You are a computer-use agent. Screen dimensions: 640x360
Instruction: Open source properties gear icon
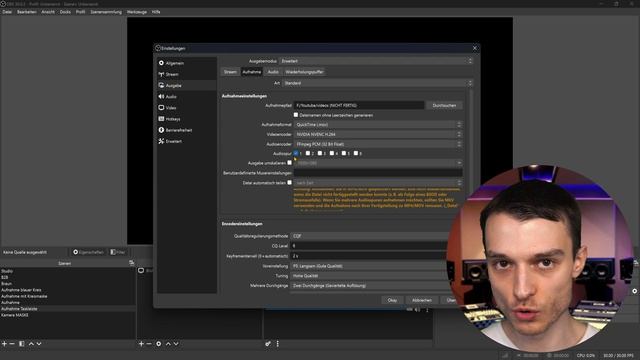[x=158, y=344]
